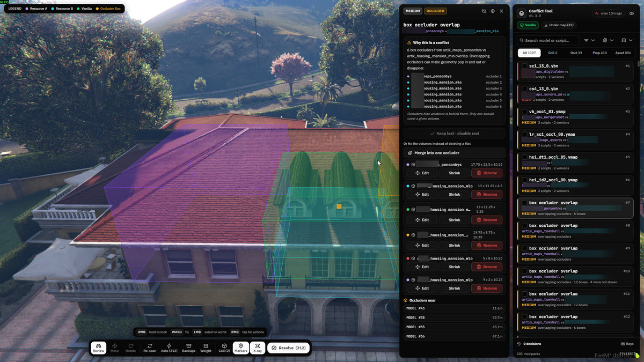Open the sort filter dropdown
644x362 pixels.
tap(589, 40)
